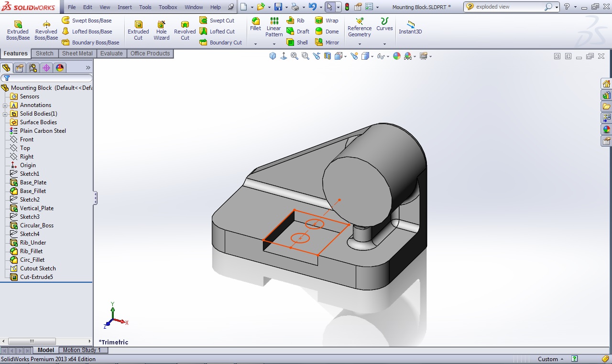Open the File menu

tap(72, 7)
